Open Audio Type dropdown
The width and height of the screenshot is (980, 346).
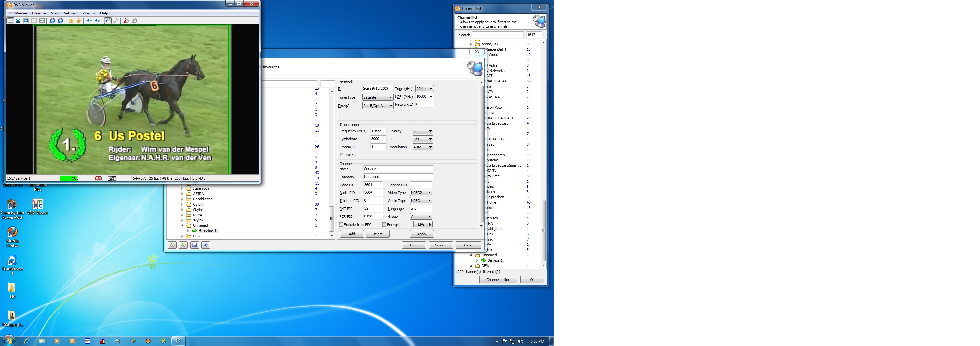[x=421, y=201]
